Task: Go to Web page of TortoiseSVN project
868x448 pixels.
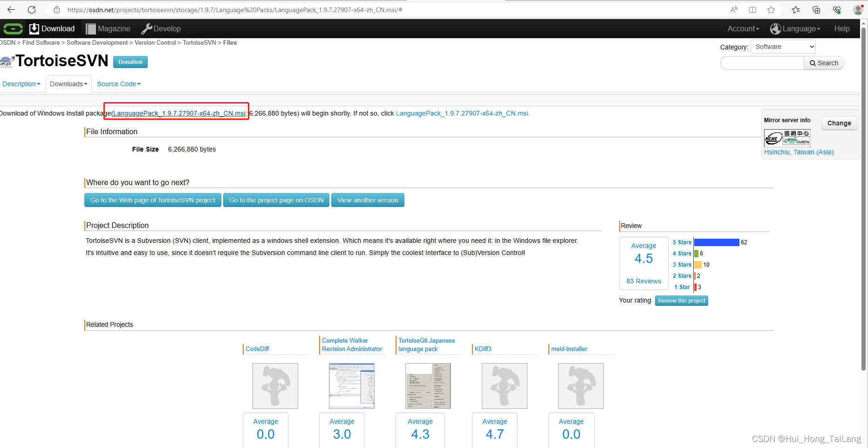Action: pyautogui.click(x=153, y=200)
